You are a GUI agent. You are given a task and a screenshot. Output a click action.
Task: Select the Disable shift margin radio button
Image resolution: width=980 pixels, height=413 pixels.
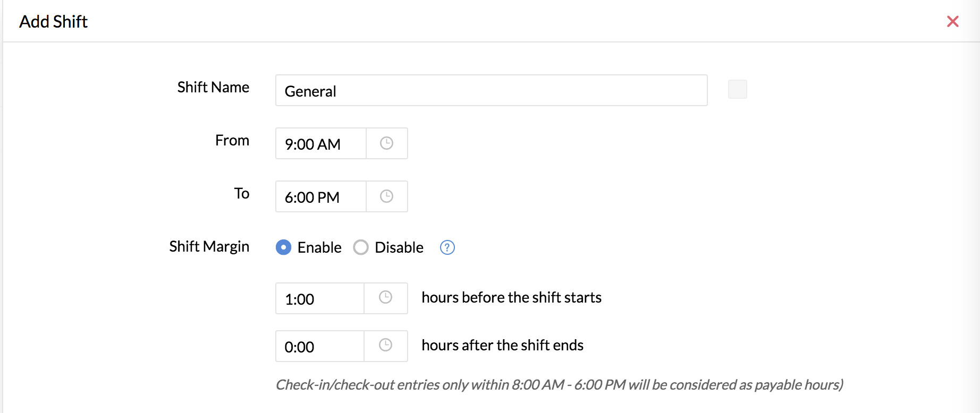(x=361, y=247)
